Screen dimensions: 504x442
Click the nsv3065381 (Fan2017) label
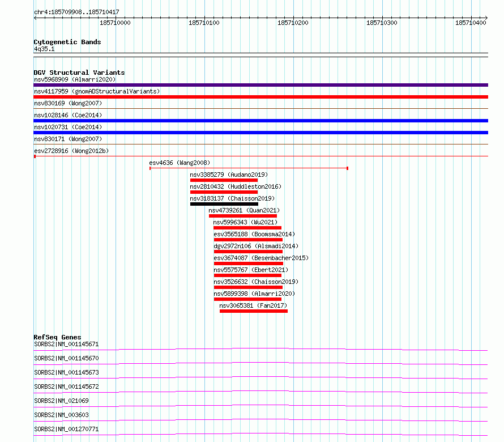click(x=253, y=305)
